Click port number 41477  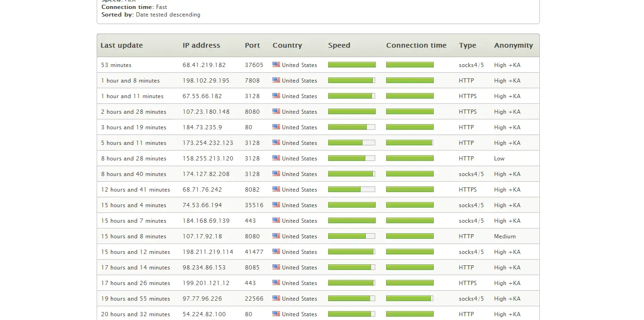tap(254, 252)
